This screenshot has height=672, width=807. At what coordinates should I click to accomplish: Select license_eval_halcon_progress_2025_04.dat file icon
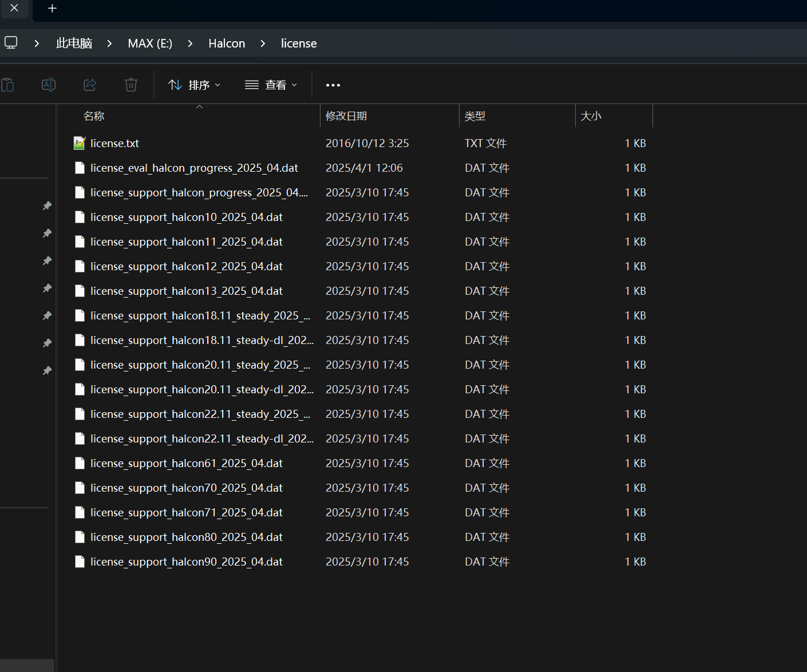click(80, 168)
